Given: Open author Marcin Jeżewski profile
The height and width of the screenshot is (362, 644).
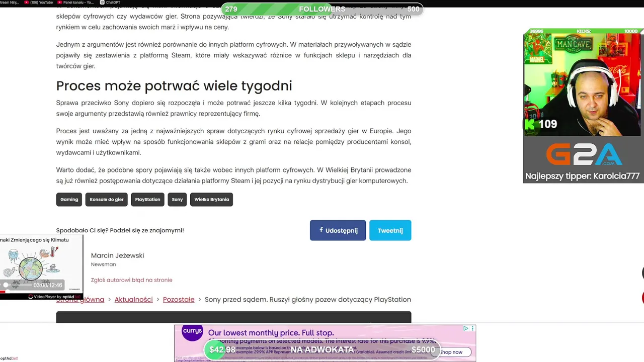Looking at the screenshot, I should 117,255.
